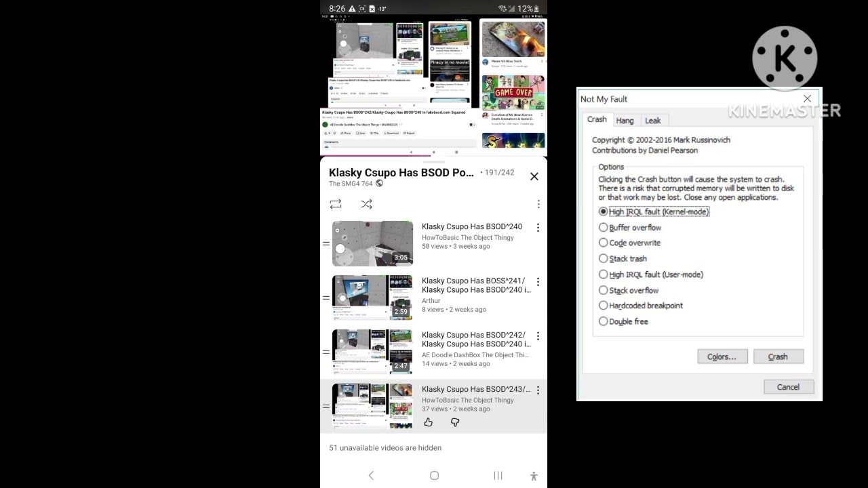Open options menu for BSOD^243 video
Viewport: 868px width, 488px height.
point(538,390)
